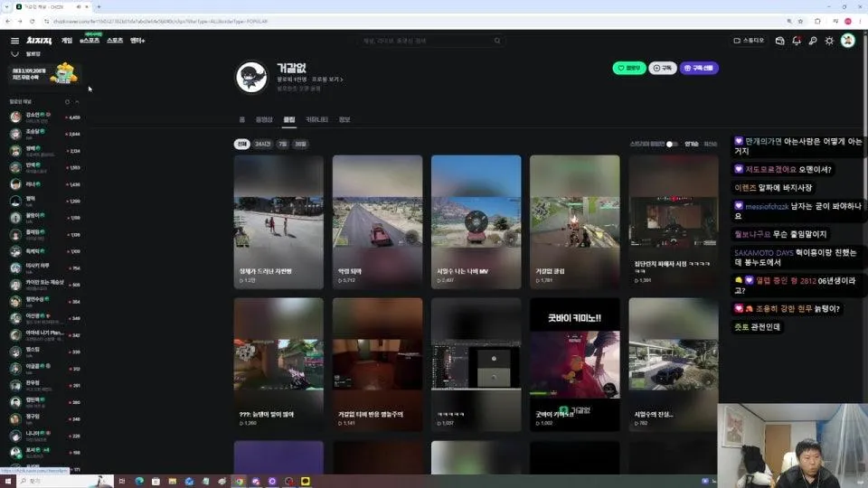
Task: Open the notification bell
Action: 797,41
